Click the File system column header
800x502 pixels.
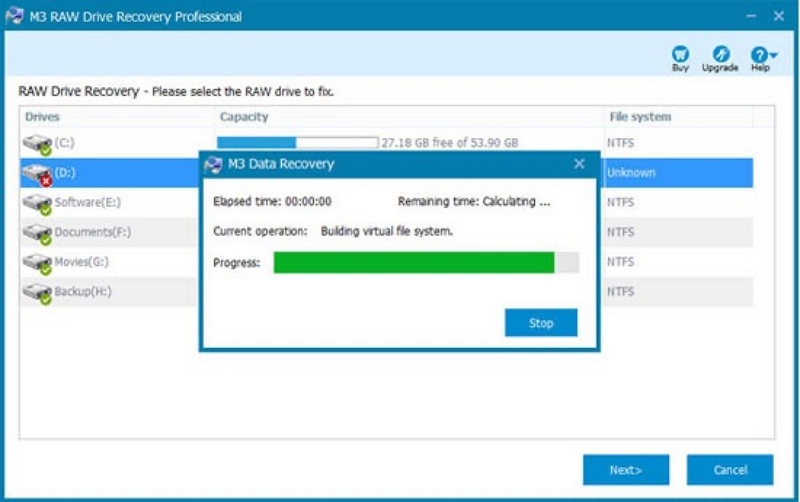pos(640,117)
